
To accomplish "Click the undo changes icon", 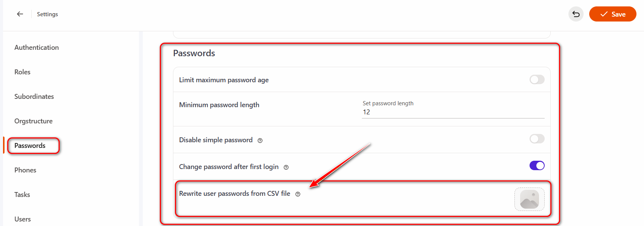I will [576, 14].
